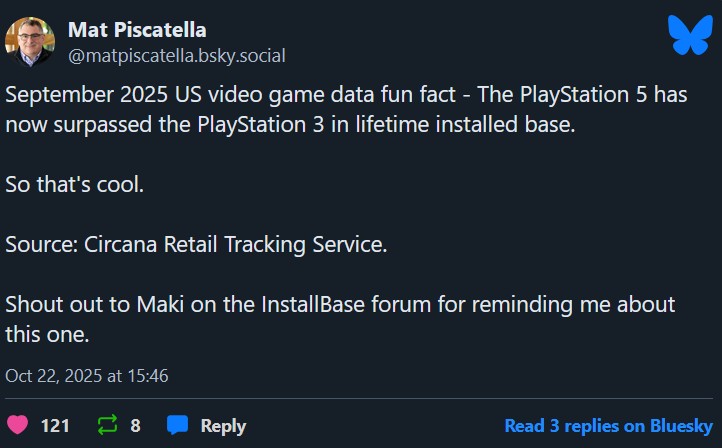
Task: Click the 8 reposts count
Action: coord(135,425)
